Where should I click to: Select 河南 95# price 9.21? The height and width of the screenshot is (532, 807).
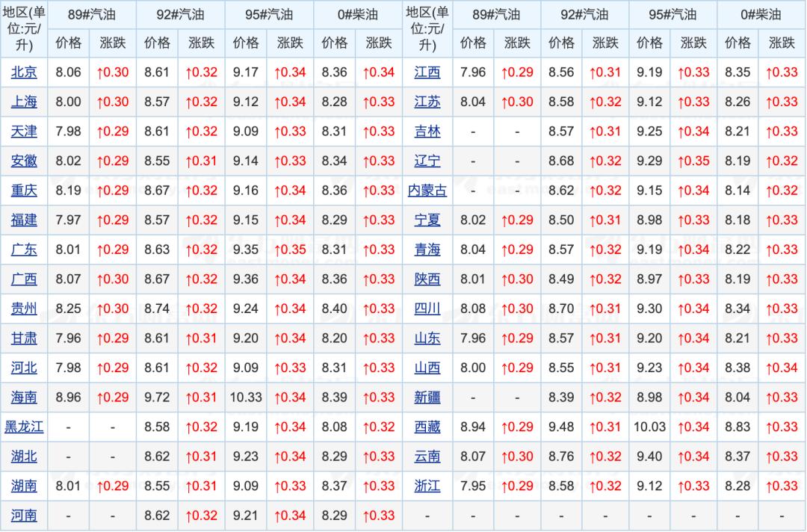pyautogui.click(x=246, y=516)
